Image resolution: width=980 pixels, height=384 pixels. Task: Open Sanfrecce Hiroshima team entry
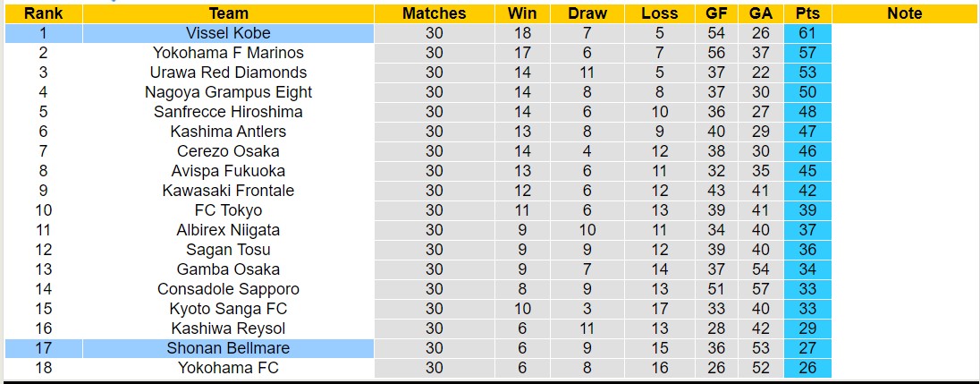pos(228,112)
